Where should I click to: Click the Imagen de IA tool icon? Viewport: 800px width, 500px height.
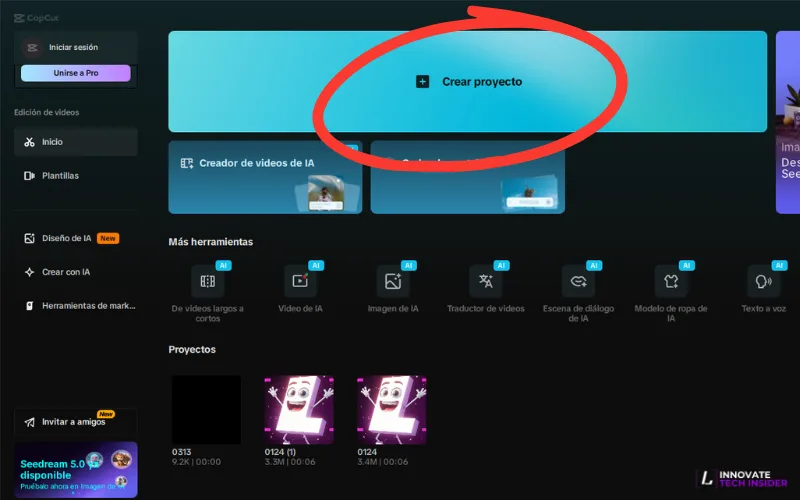tap(393, 281)
